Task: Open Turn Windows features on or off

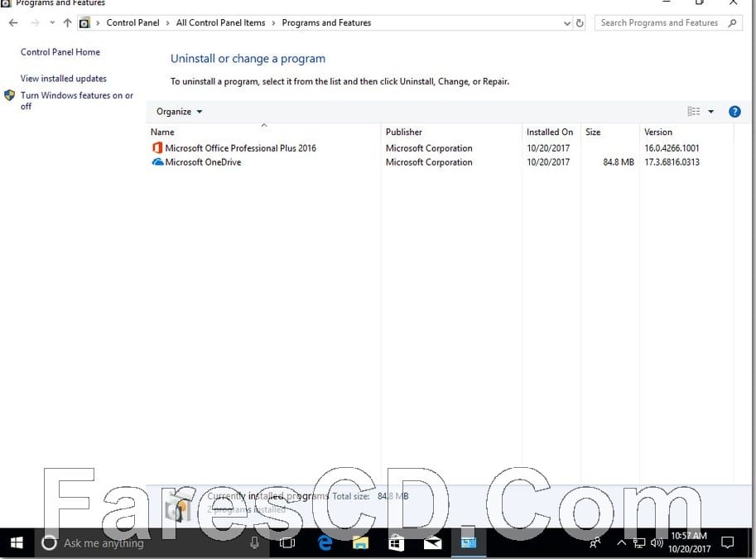Action: point(77,100)
